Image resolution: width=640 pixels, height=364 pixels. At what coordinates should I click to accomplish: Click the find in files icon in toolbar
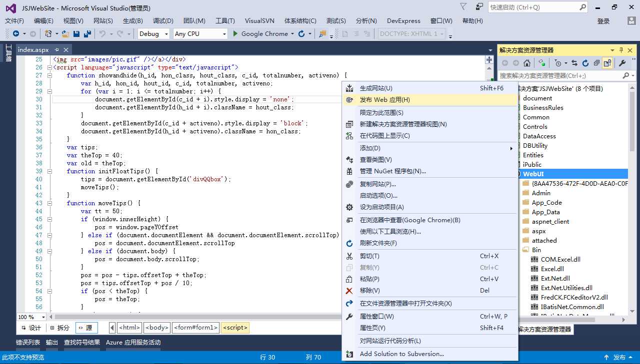pyautogui.click(x=322, y=34)
